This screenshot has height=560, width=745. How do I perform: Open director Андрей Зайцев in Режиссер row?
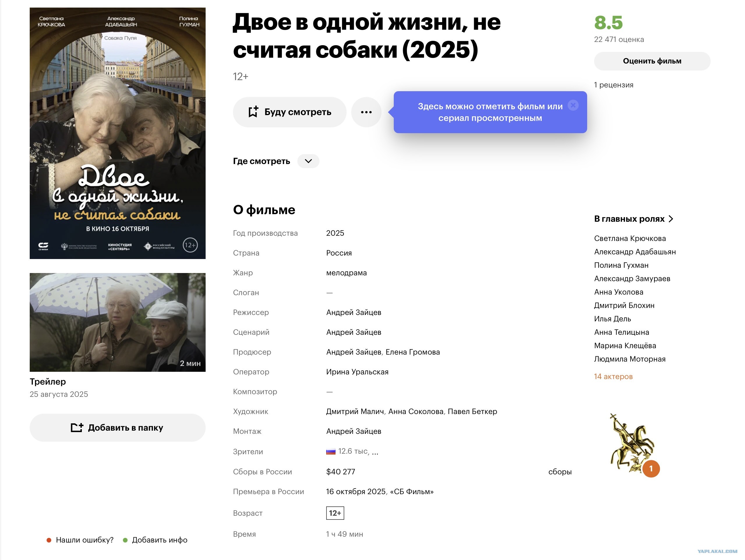pyautogui.click(x=354, y=312)
